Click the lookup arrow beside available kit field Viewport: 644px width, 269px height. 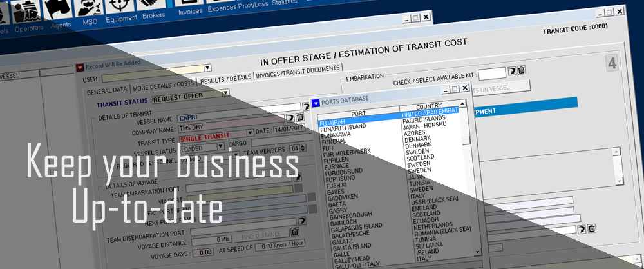coord(512,71)
